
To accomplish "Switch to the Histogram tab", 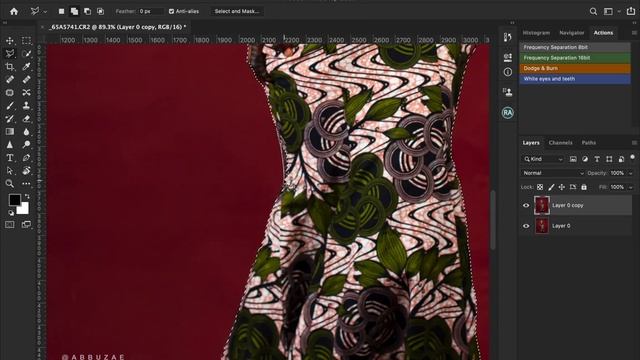I will [536, 33].
